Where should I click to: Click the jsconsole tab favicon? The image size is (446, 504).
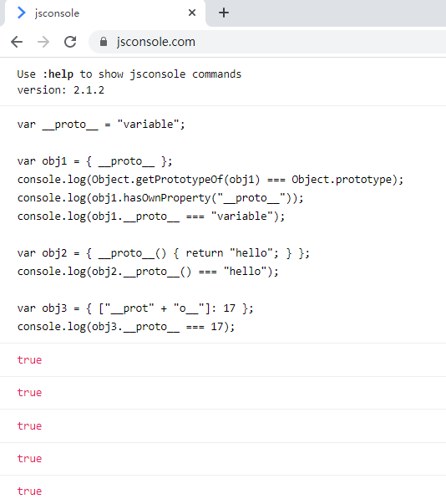pos(22,13)
